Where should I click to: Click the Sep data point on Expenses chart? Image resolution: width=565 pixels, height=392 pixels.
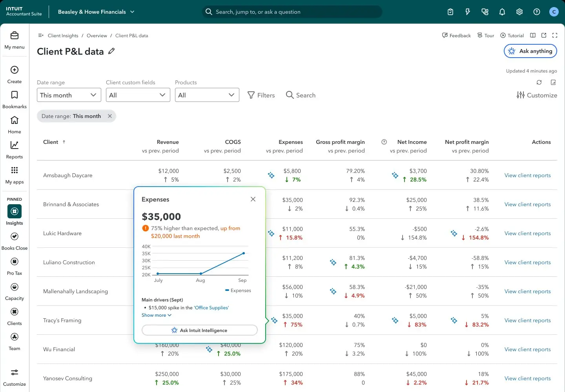244,253
